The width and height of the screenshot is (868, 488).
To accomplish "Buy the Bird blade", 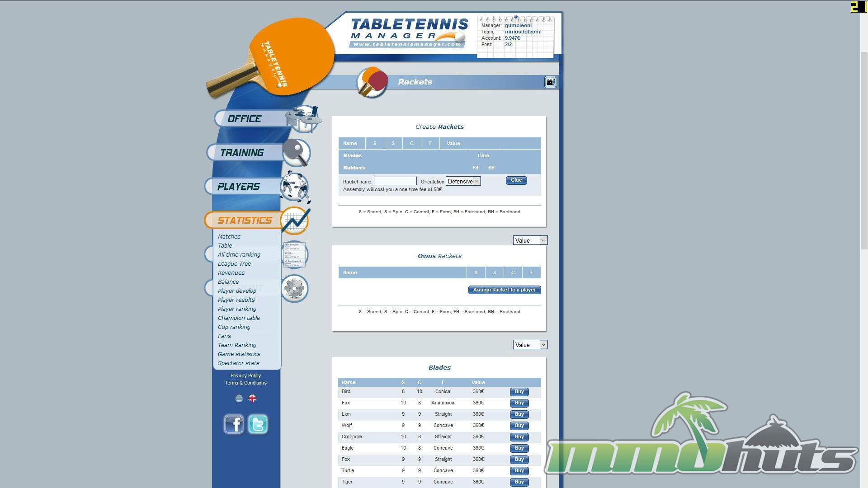I will pyautogui.click(x=519, y=392).
